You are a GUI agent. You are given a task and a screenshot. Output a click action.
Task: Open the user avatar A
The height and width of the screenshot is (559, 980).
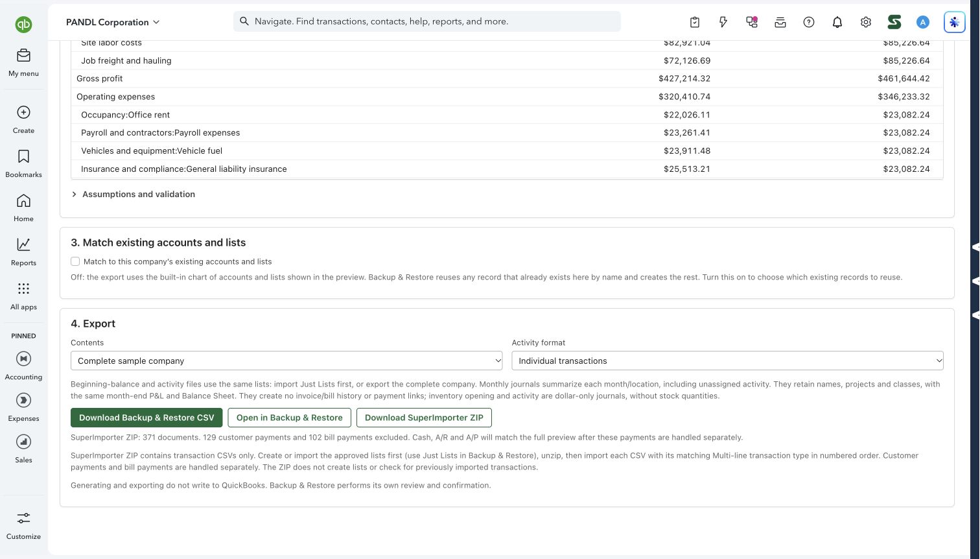pos(923,22)
